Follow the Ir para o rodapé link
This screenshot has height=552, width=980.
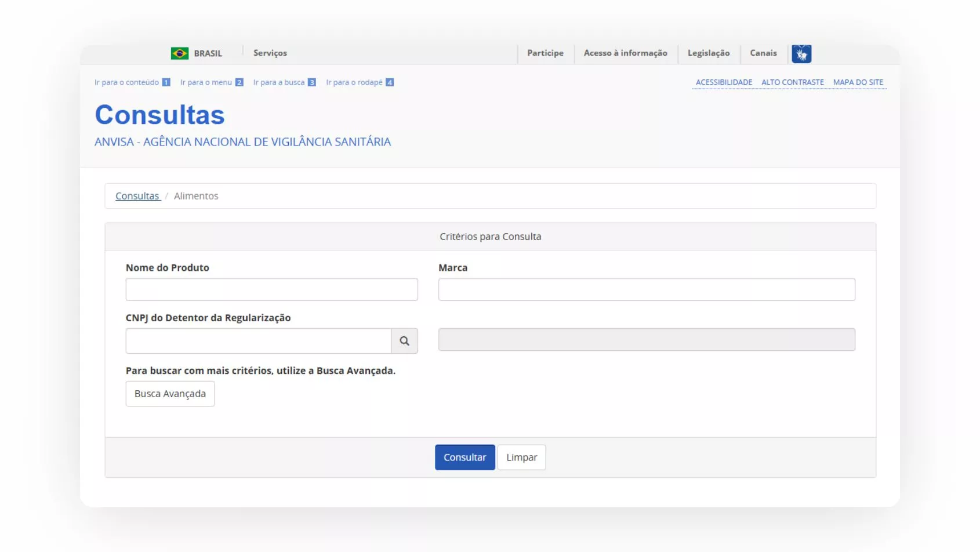(x=360, y=82)
